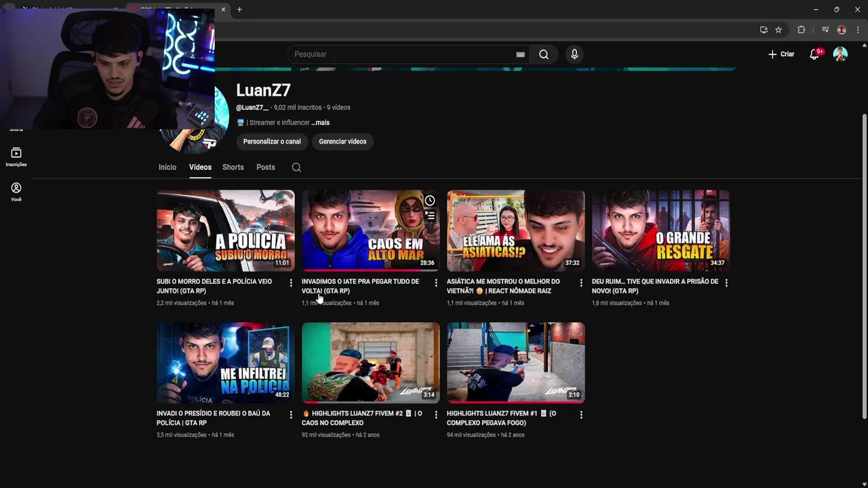This screenshot has width=868, height=488.
Task: Open the account avatar menu
Action: point(840,54)
